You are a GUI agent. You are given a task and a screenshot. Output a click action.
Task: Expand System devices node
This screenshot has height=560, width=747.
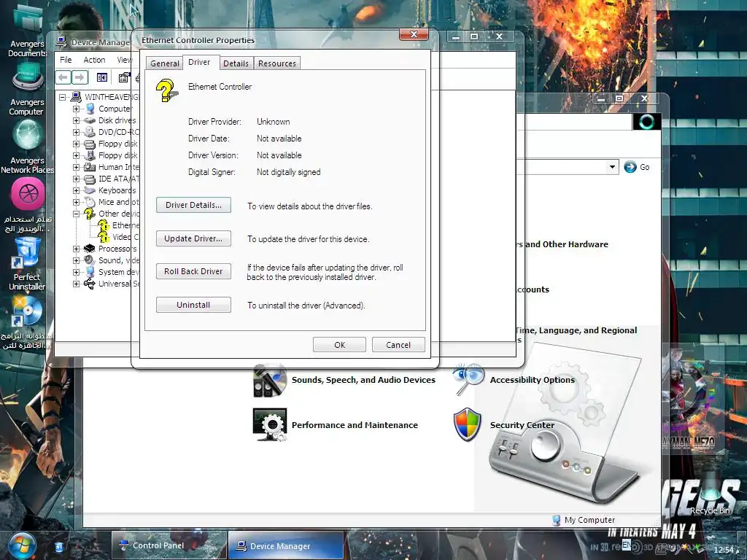coord(76,272)
